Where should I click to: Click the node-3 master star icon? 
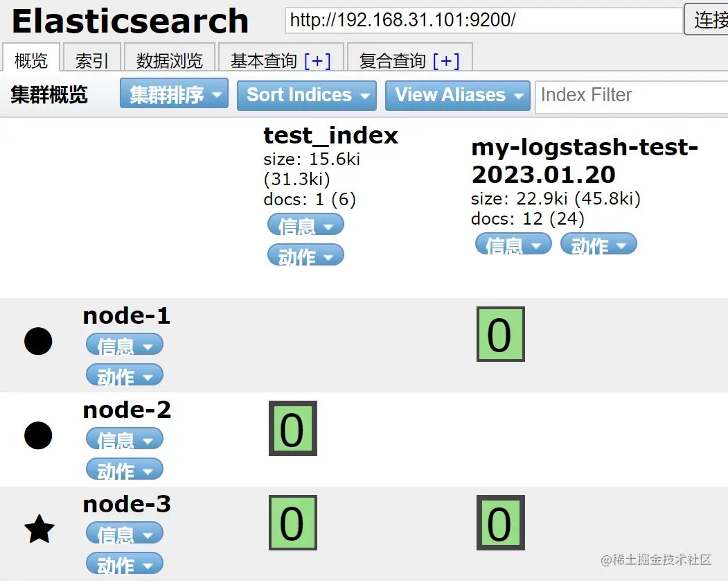39,529
